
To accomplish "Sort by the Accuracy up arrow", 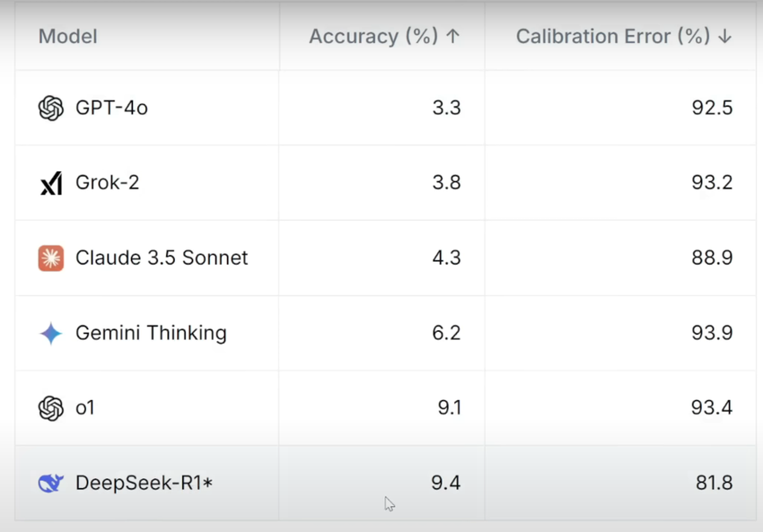I will pos(453,37).
